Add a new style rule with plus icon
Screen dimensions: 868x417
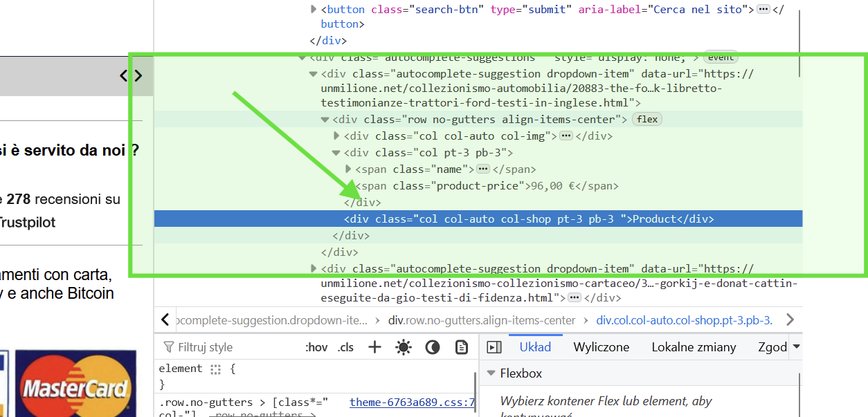[x=374, y=347]
